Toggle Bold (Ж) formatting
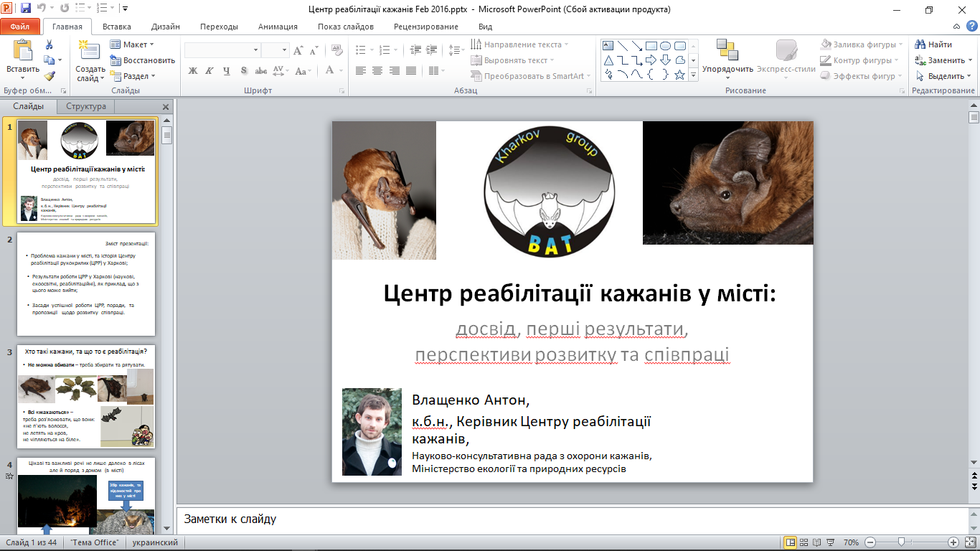 pyautogui.click(x=193, y=70)
